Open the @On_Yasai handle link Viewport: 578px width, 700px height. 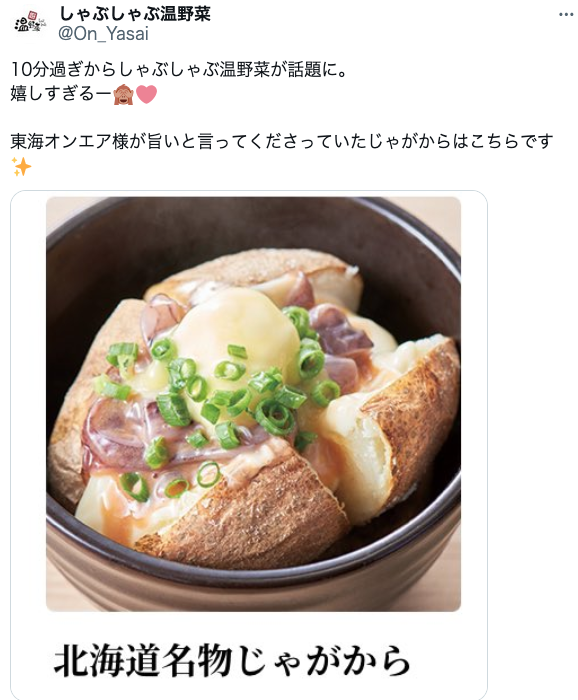pyautogui.click(x=104, y=34)
